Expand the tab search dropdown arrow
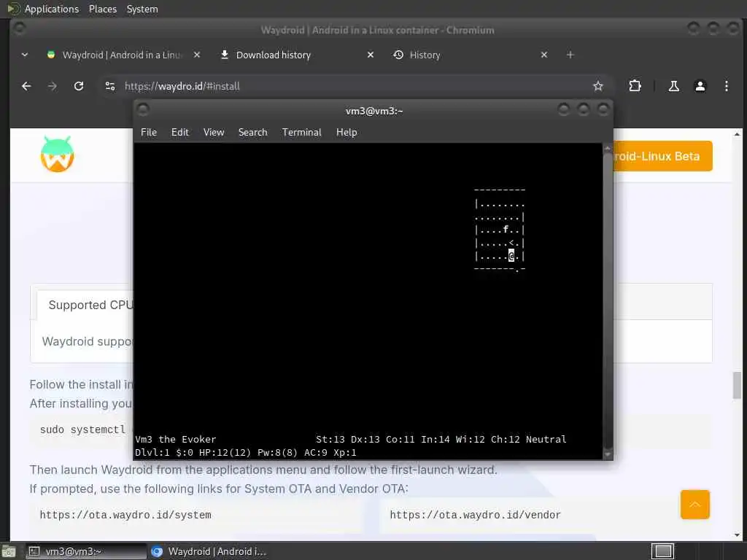747x560 pixels. click(x=25, y=55)
